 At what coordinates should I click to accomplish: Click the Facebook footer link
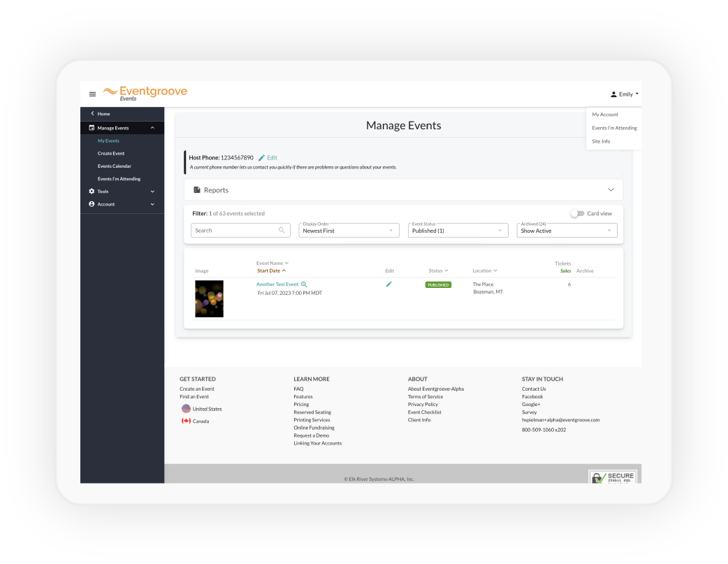532,397
